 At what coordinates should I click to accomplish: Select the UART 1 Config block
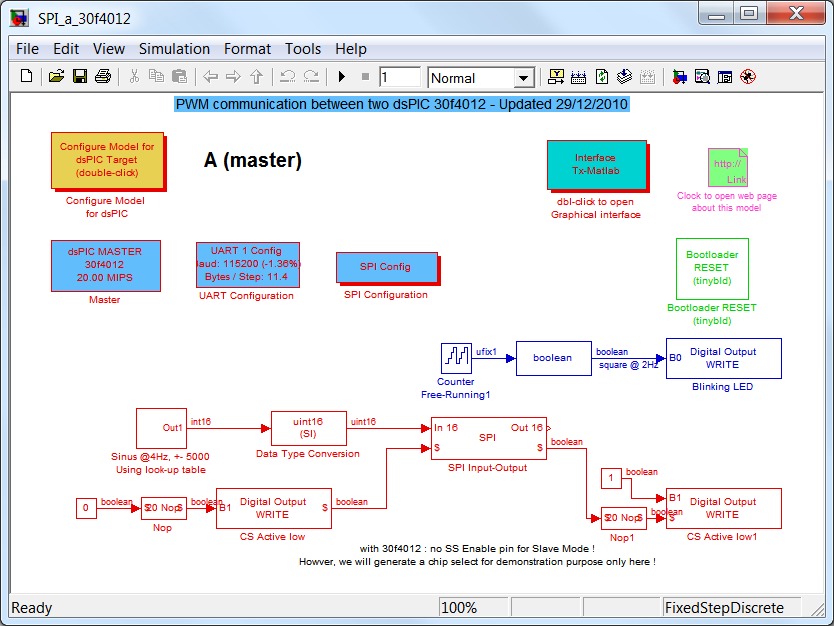[x=248, y=265]
